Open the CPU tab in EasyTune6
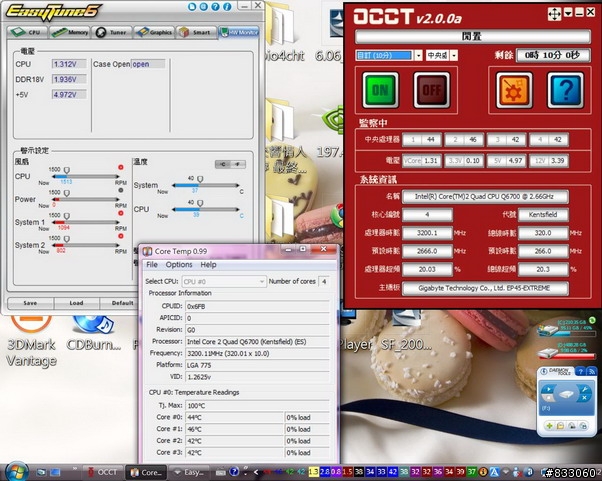This screenshot has width=602, height=481. [27, 33]
